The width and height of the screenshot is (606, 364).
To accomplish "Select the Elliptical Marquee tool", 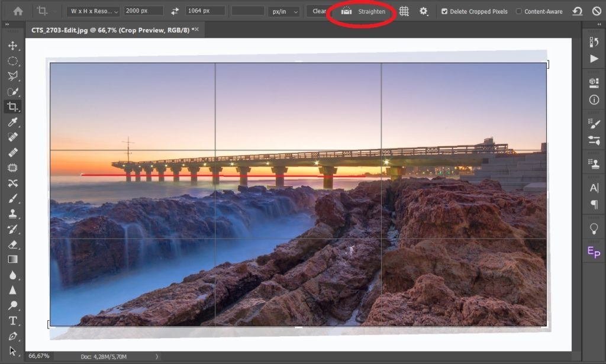I will point(12,61).
